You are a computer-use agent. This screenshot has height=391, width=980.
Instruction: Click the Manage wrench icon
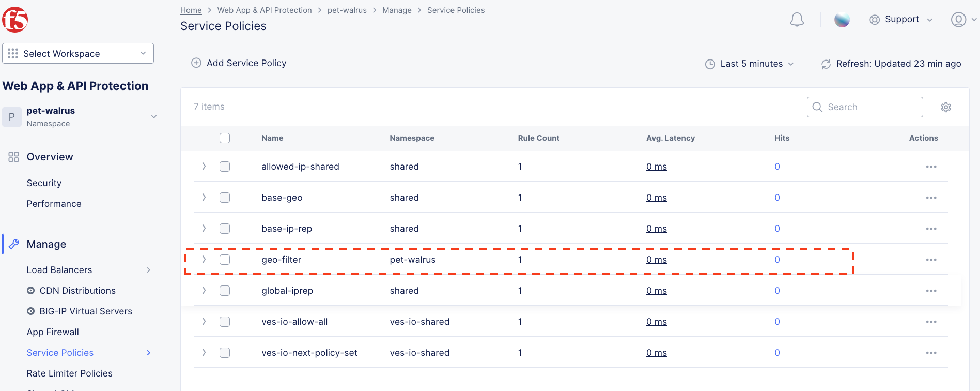click(x=14, y=244)
